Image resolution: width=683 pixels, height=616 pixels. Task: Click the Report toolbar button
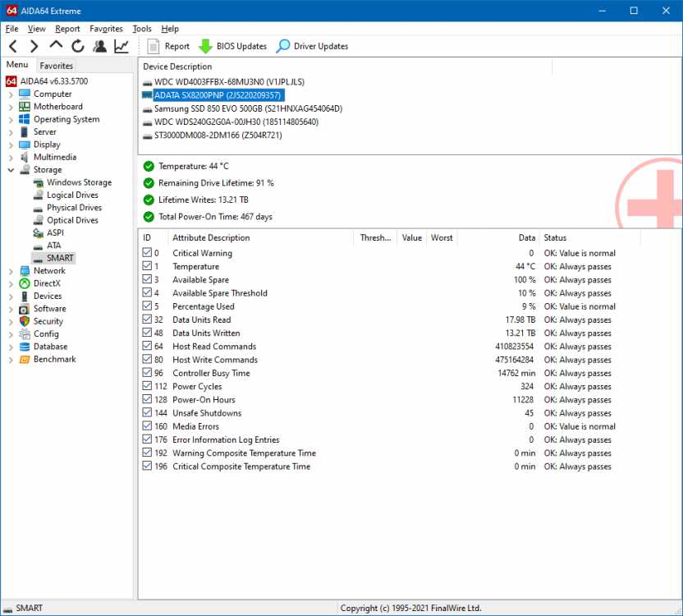coord(168,46)
